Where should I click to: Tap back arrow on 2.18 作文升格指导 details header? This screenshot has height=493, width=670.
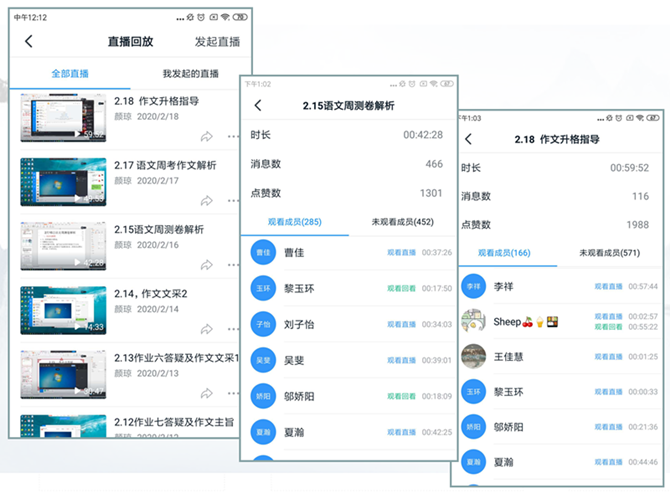click(468, 139)
